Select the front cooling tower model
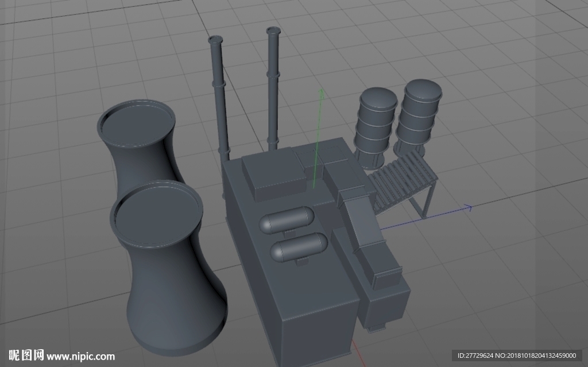This screenshot has height=367, width=588. point(169,268)
